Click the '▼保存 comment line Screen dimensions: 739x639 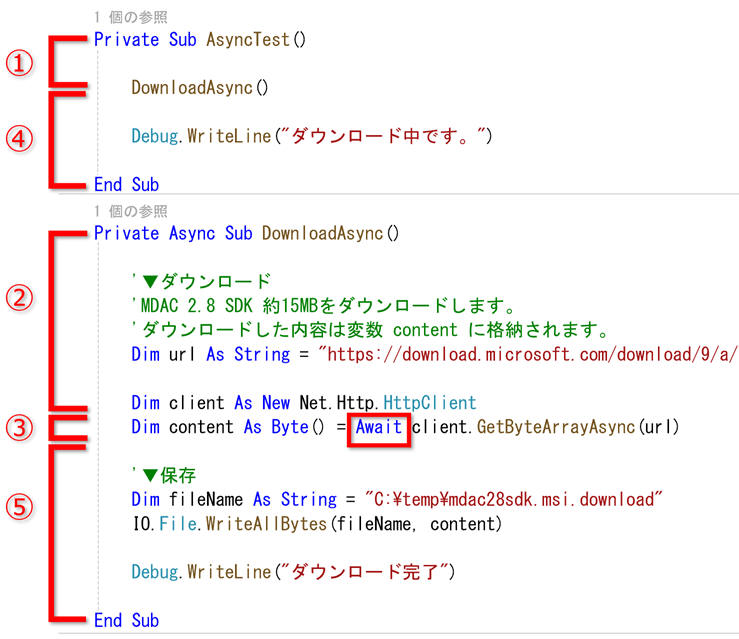pos(164,475)
